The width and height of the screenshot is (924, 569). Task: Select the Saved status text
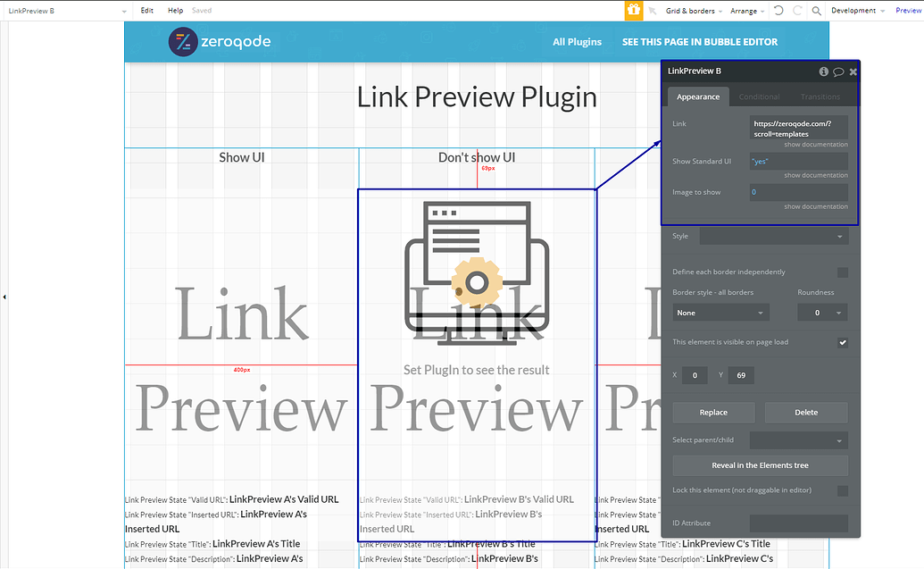coord(202,11)
